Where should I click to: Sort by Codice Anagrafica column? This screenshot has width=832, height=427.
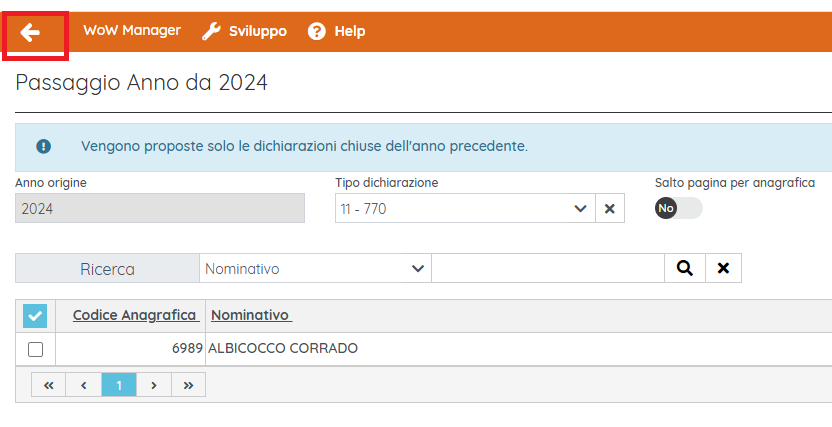136,315
